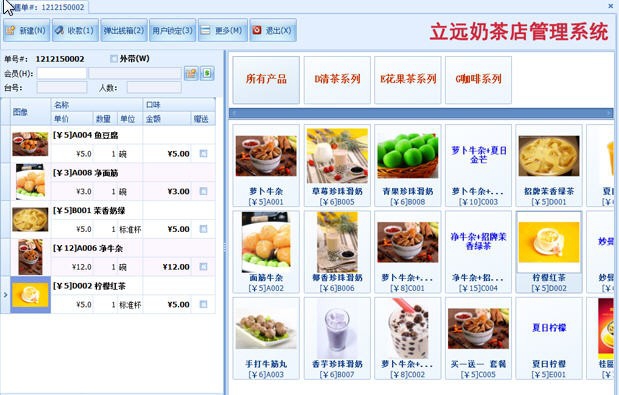
Task: Click the 赠送 column header
Action: [x=203, y=119]
